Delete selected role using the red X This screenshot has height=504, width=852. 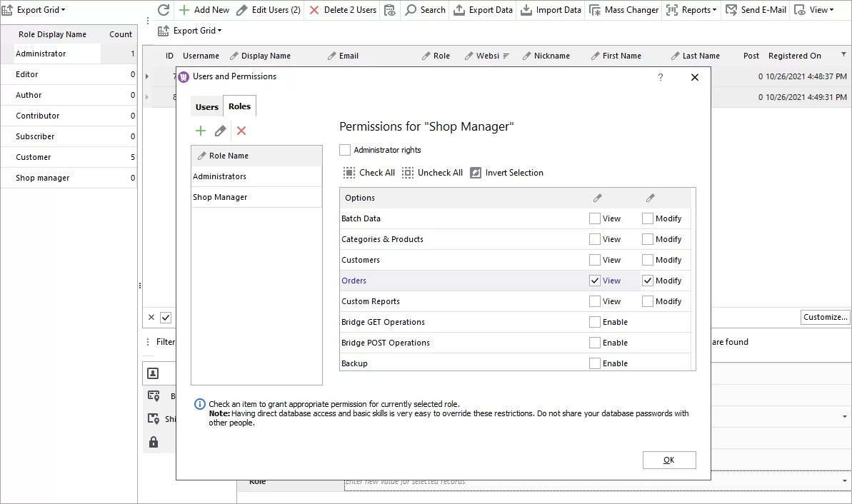(x=241, y=131)
